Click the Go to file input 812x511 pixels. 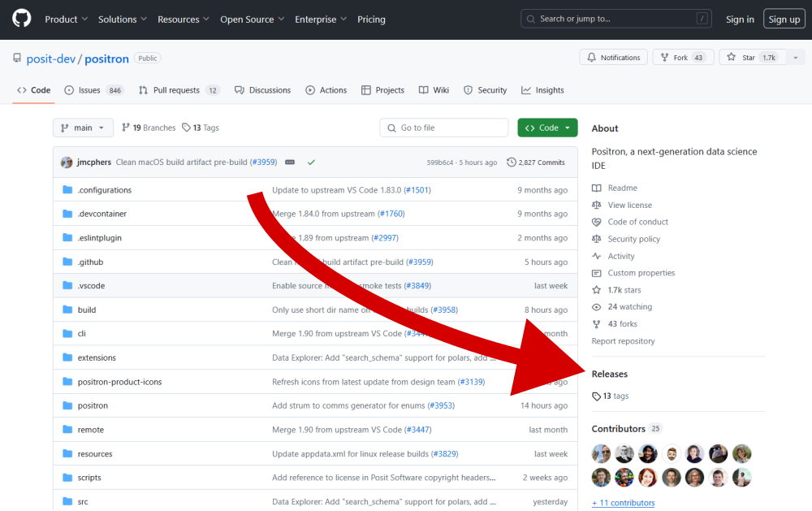(444, 128)
